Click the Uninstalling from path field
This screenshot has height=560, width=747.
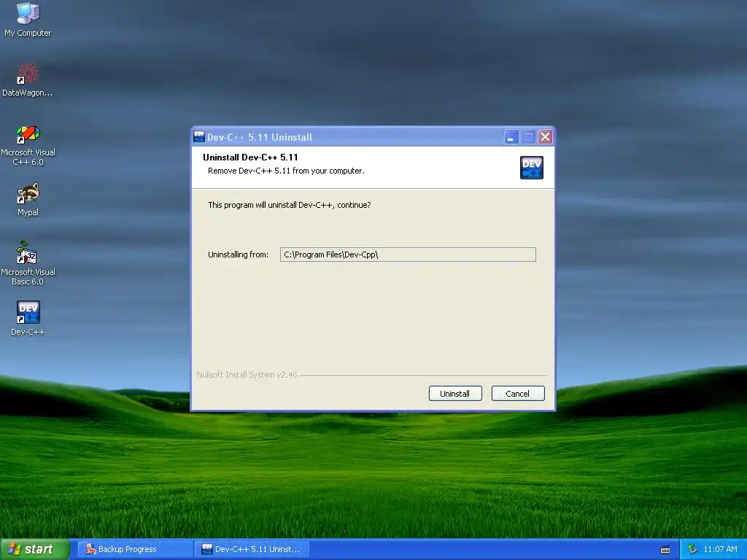click(x=408, y=254)
